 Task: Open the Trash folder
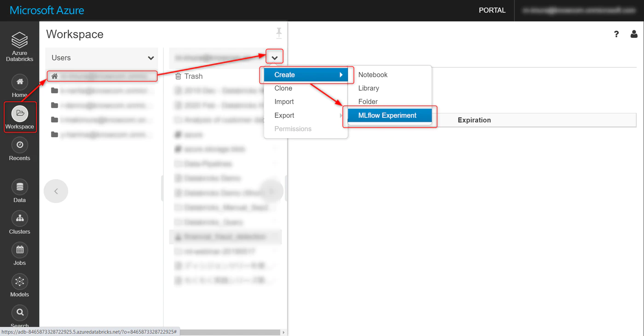tap(189, 76)
